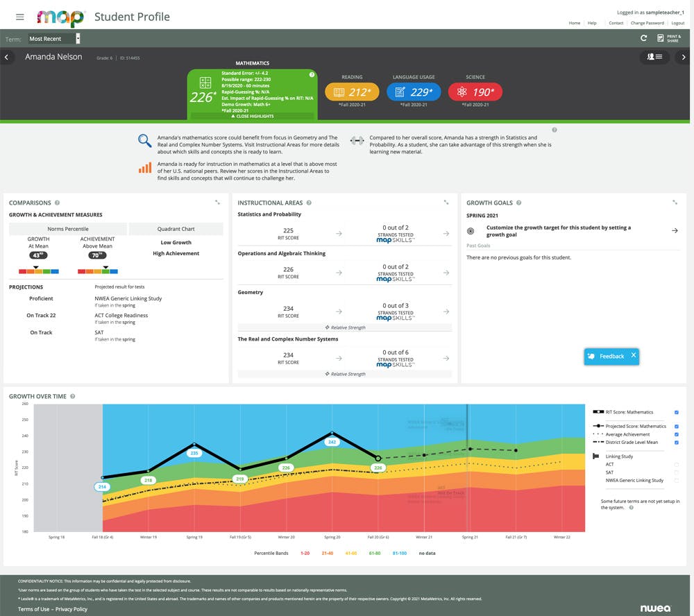Click the Science gear score icon

(x=462, y=91)
